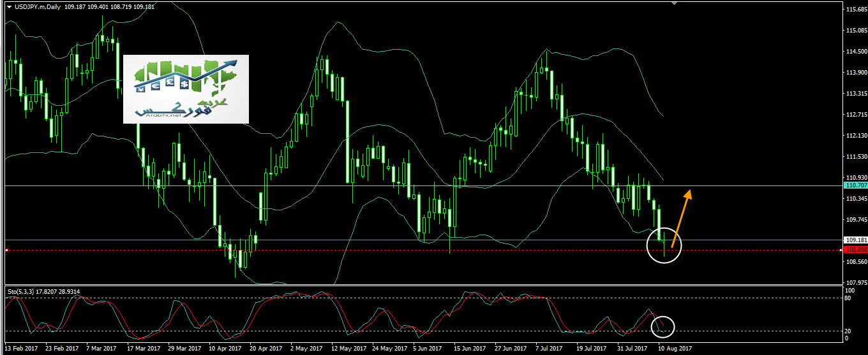Select the 110.707 horizontal line price tag
This screenshot has width=868, height=355.
[855, 185]
